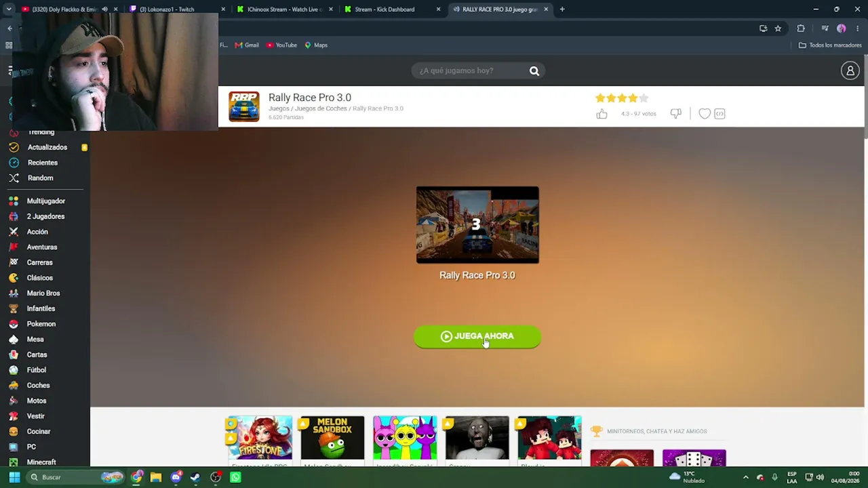The image size is (868, 488).
Task: Switch to the IChinoox Stream tab
Action: pyautogui.click(x=283, y=9)
